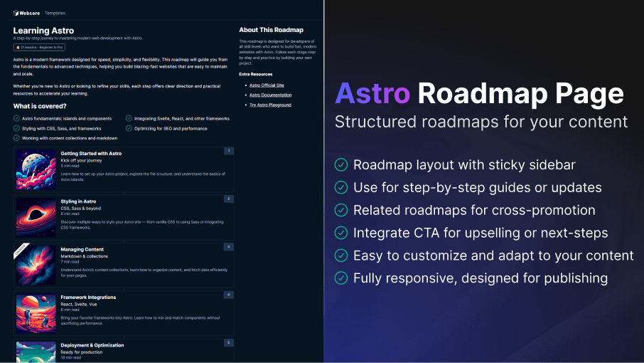Open the Styling in Astro black hole thumbnail
Image resolution: width=644 pixels, height=363 pixels.
36,216
